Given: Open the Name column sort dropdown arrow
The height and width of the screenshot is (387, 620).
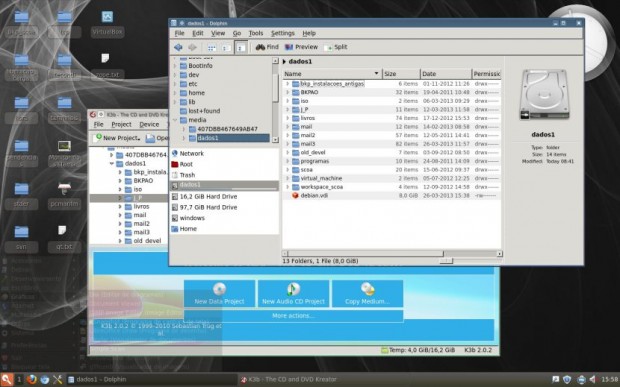Looking at the screenshot, I should pos(376,74).
